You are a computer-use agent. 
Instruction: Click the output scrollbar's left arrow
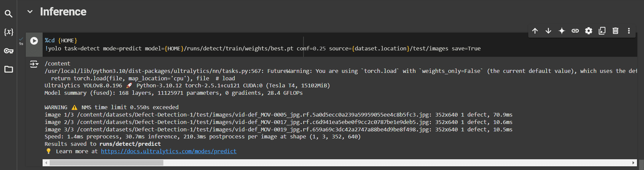(x=46, y=163)
